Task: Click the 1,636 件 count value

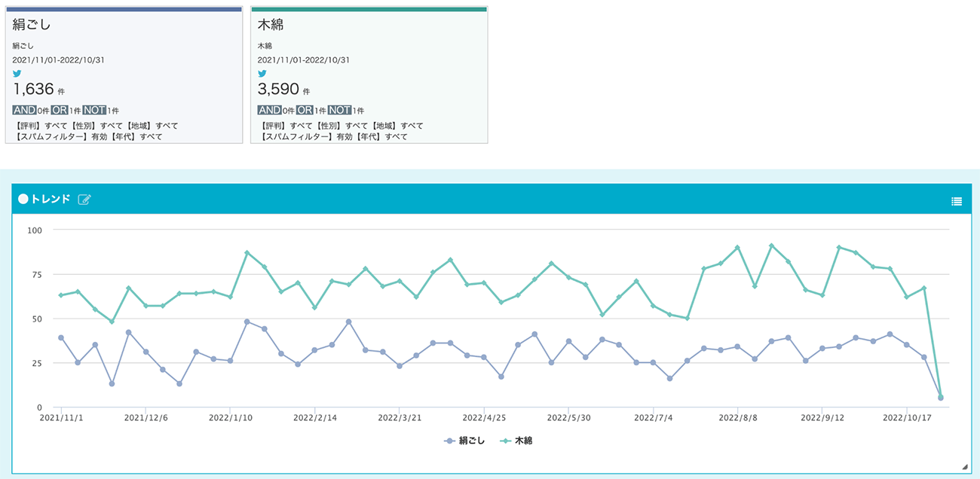Action: tap(38, 90)
